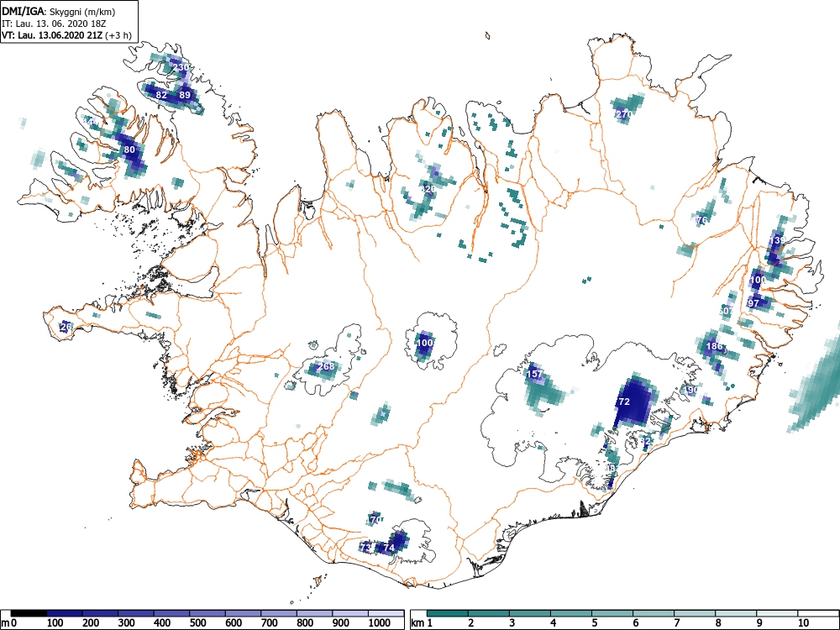This screenshot has width=840, height=630.
Task: Select the '97' visibility value in the Eastfjords
Action: pos(753,303)
